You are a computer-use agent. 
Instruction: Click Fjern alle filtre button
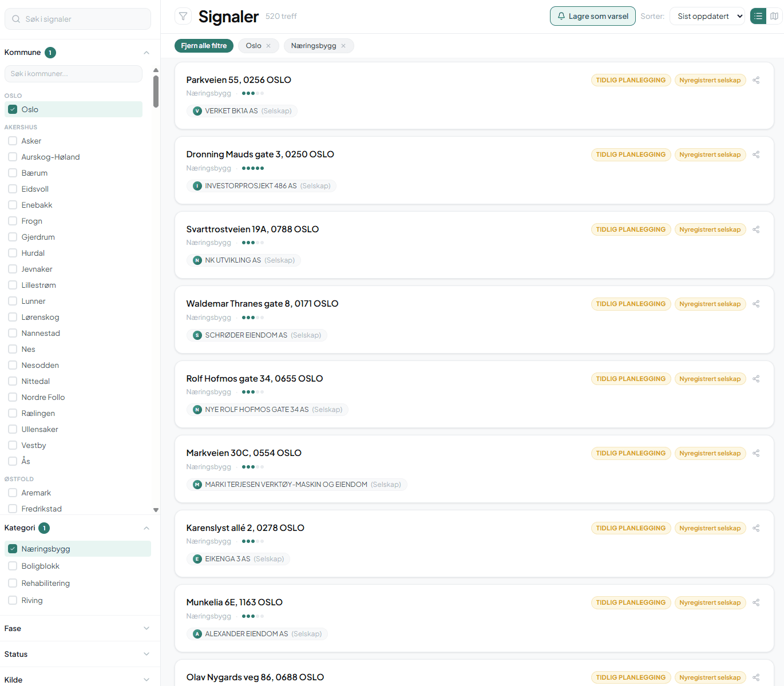click(204, 46)
